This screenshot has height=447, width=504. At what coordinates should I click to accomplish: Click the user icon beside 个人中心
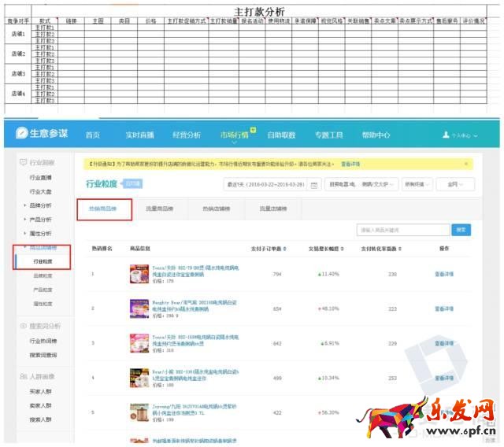pyautogui.click(x=446, y=135)
